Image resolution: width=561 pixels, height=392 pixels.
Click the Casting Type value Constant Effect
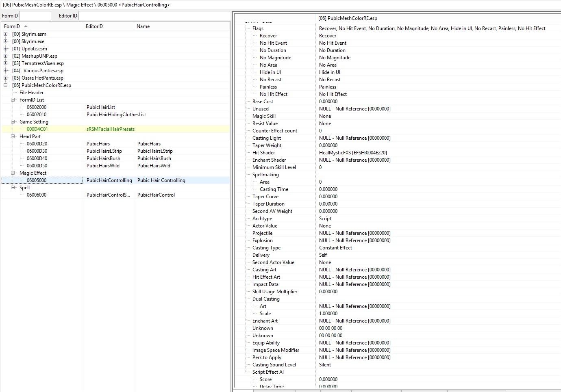click(335, 248)
